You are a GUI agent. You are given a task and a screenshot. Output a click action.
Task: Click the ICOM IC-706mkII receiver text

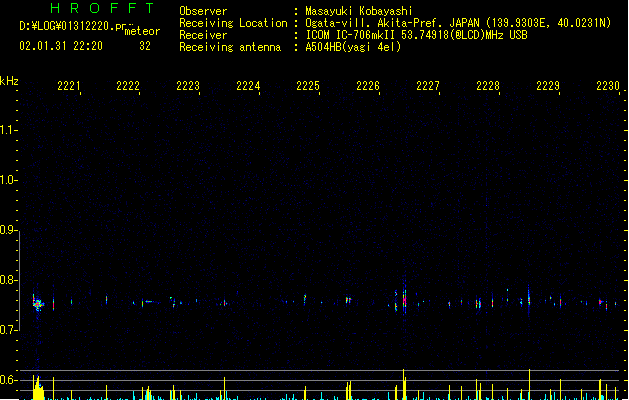point(416,35)
